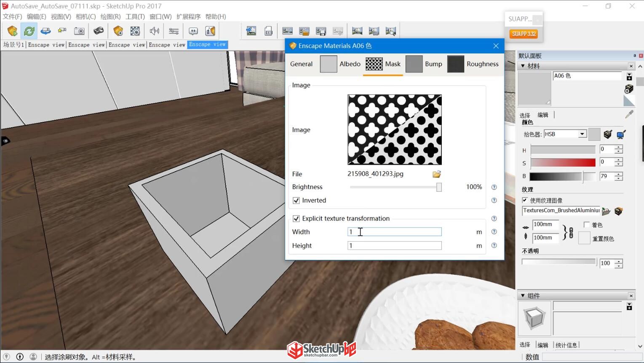644x363 pixels.
Task: Edit texture image in external editor icon
Action: [x=618, y=211]
